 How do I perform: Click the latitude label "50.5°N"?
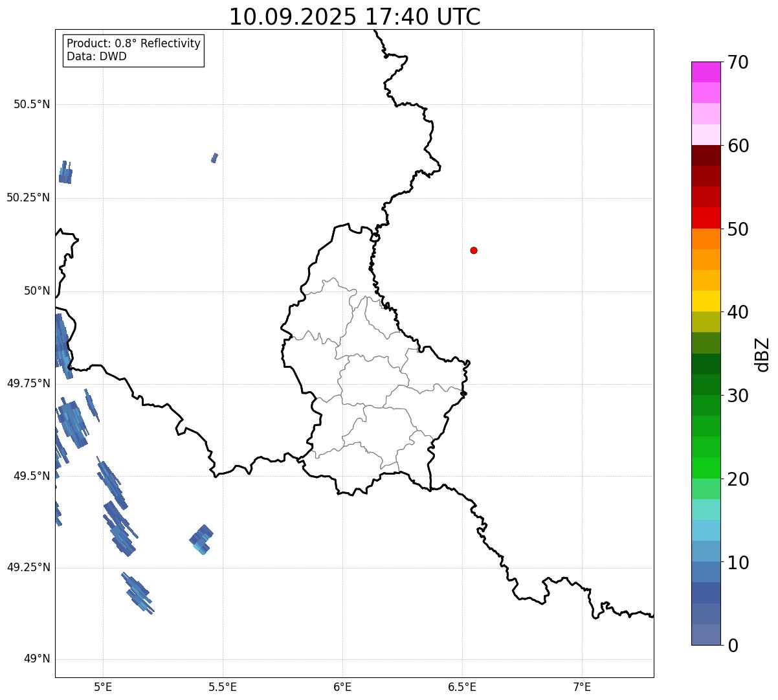(x=32, y=104)
